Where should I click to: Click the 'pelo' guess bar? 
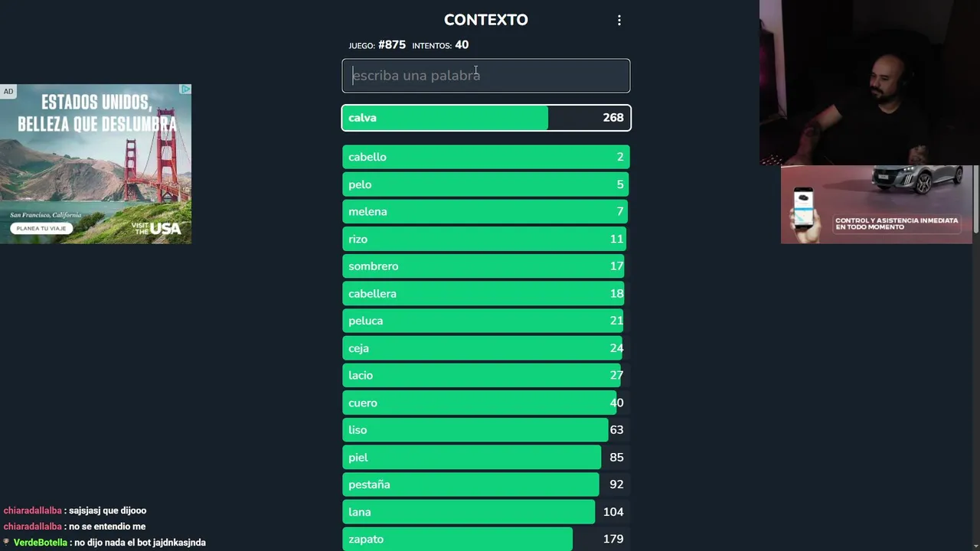tap(485, 184)
